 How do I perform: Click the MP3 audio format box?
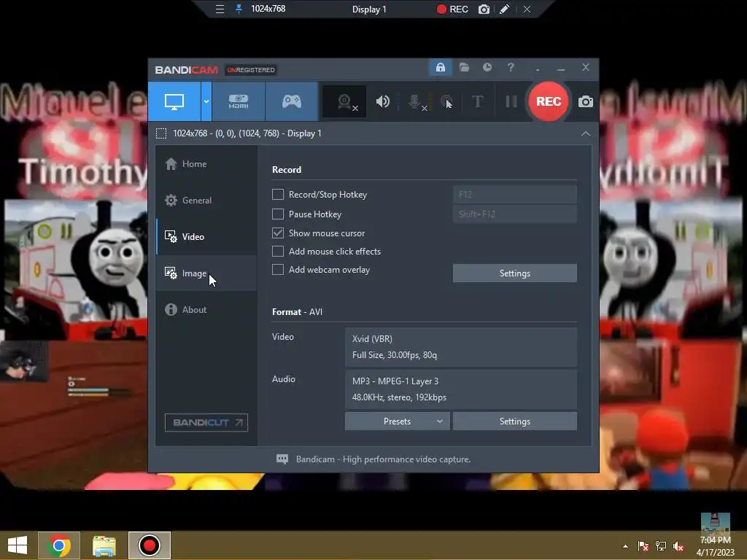click(x=461, y=389)
